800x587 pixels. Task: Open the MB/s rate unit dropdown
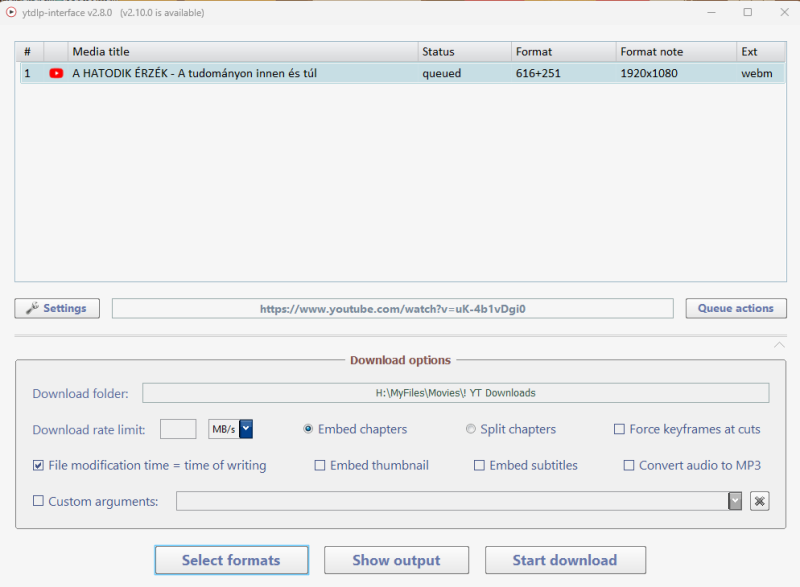coord(246,429)
